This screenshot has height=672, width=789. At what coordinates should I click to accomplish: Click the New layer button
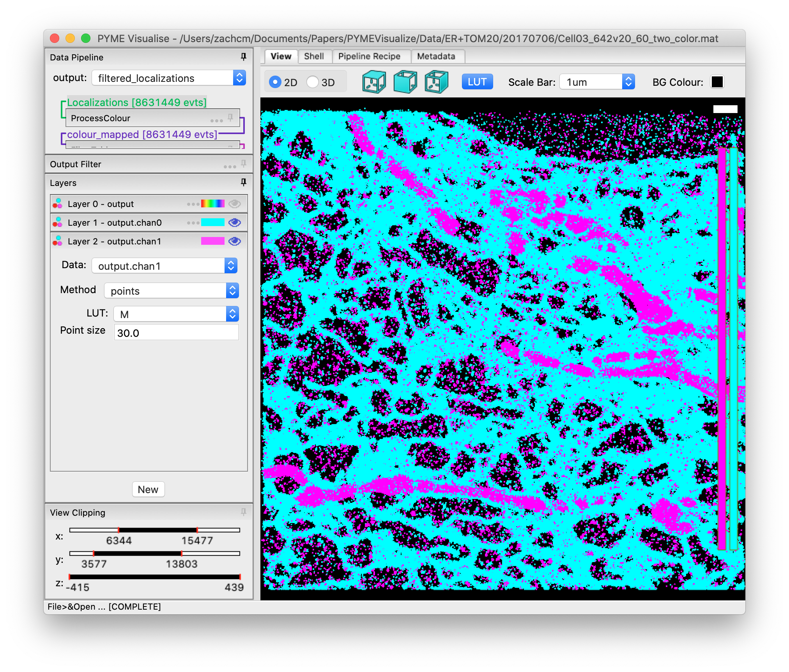pyautogui.click(x=148, y=489)
